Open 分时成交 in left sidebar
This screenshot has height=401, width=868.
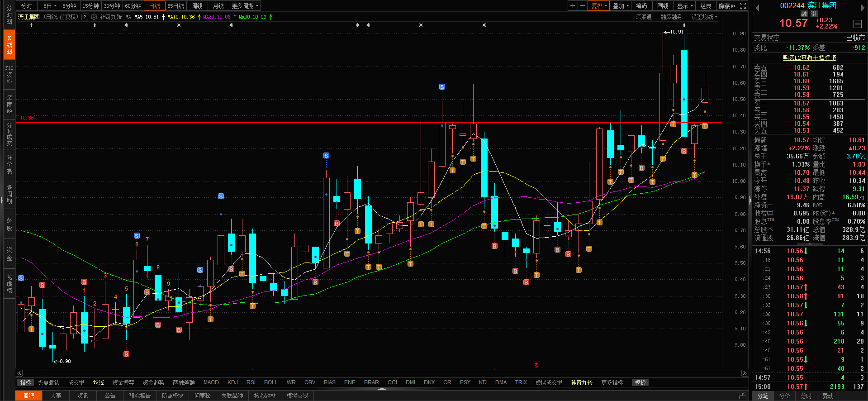(x=9, y=134)
